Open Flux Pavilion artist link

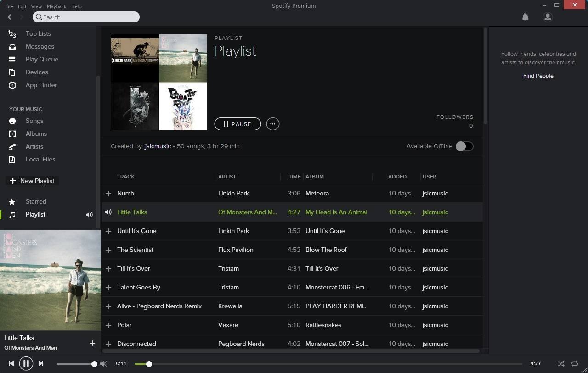point(236,250)
